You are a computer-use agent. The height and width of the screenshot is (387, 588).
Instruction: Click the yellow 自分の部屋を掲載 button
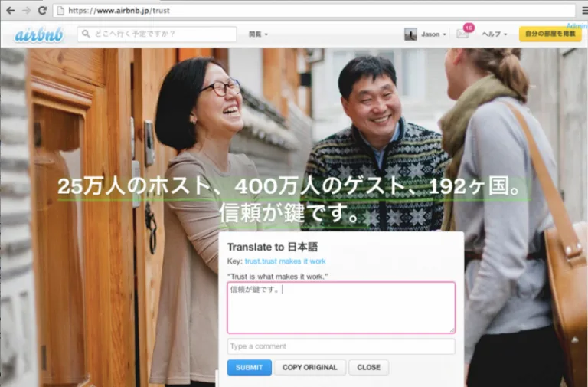(x=550, y=34)
